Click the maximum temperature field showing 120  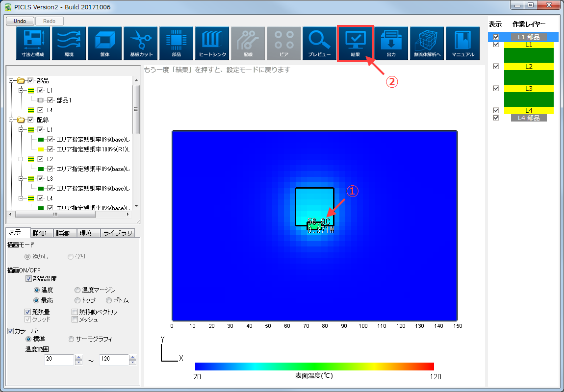click(114, 360)
